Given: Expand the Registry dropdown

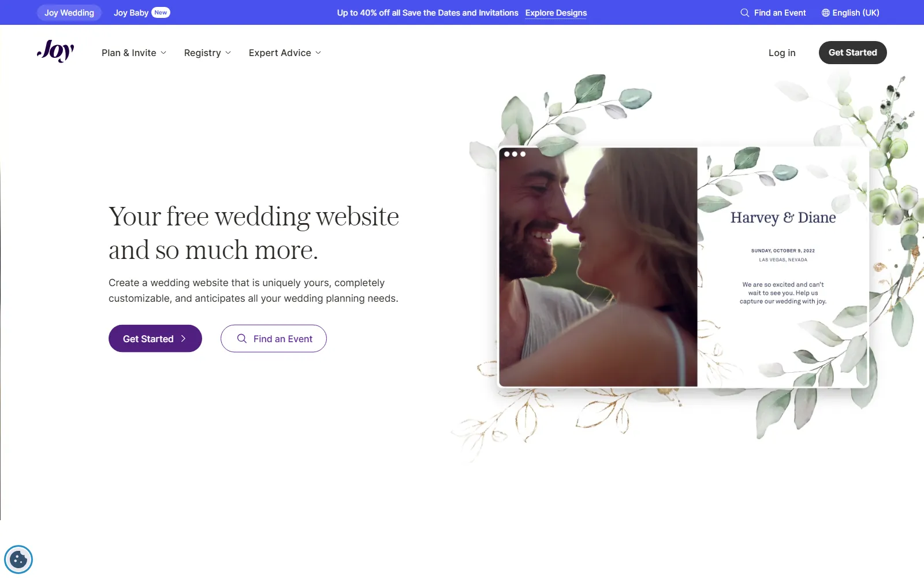Looking at the screenshot, I should pos(207,53).
